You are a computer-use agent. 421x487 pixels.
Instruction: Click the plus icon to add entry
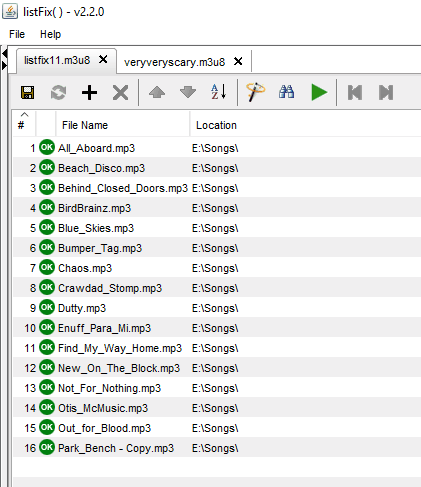pyautogui.click(x=89, y=92)
